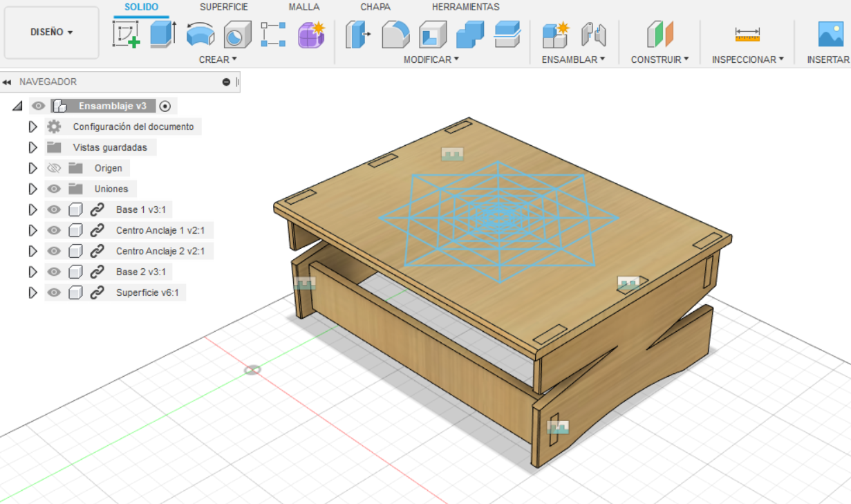
Task: Click the joint glyph on the right side
Action: pyautogui.click(x=628, y=283)
